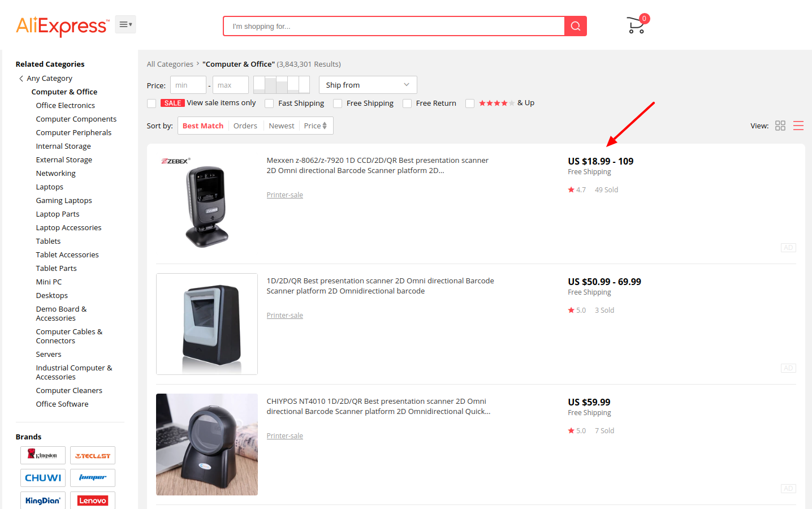The width and height of the screenshot is (812, 509).
Task: Open the All Categories breadcrumb link
Action: click(x=170, y=64)
